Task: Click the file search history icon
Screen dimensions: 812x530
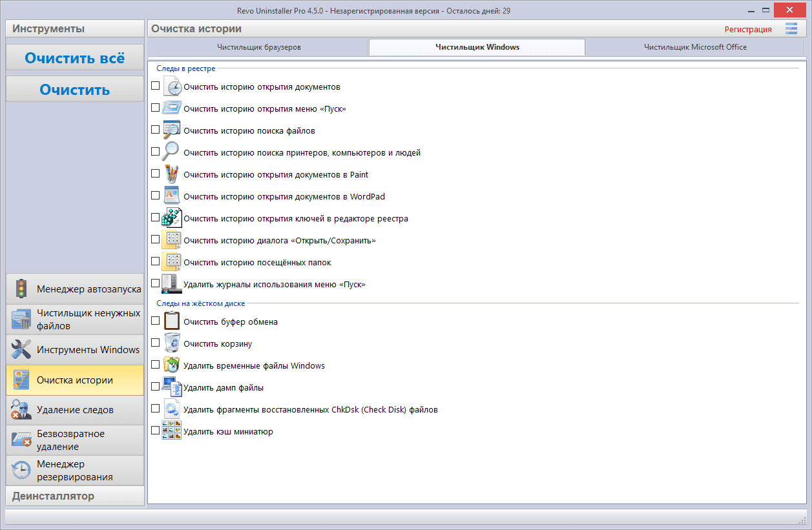Action: coord(172,130)
